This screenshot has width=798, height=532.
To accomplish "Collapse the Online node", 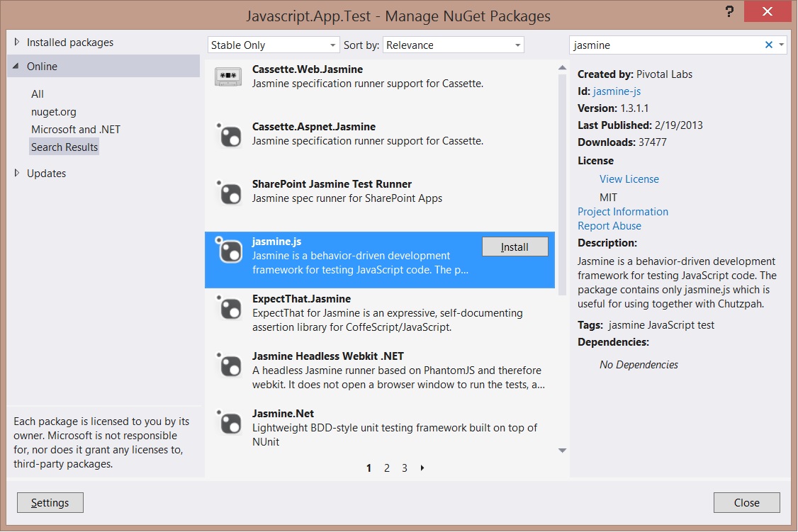I will [16, 66].
